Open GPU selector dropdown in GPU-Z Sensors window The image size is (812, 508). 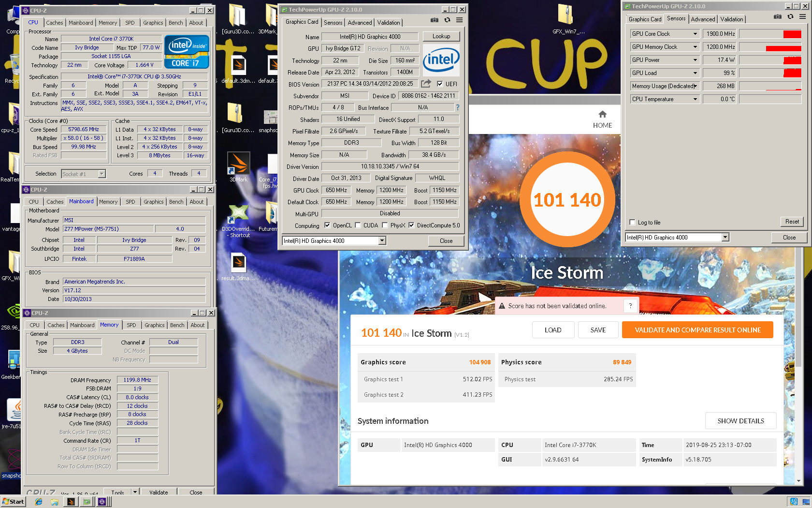click(x=725, y=237)
